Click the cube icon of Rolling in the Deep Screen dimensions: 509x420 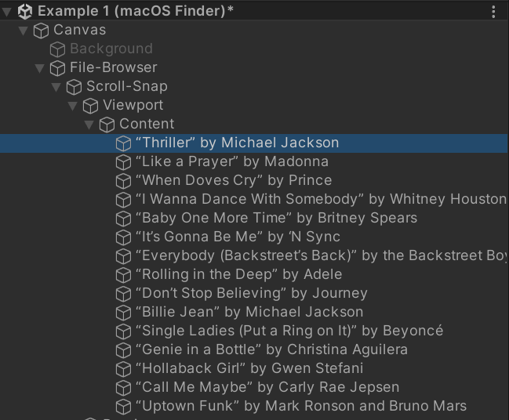[123, 275]
